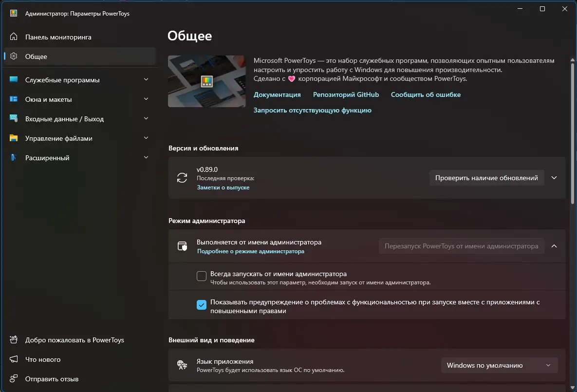Open Панель мониторинга page
This screenshot has width=577, height=392.
79,37
